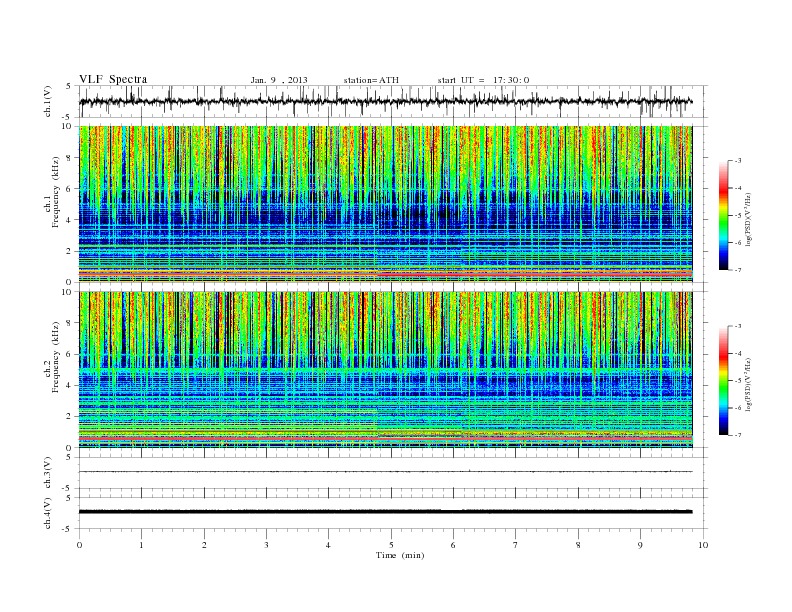Select the "start UT = 17:30:0" header text

pyautogui.click(x=483, y=80)
